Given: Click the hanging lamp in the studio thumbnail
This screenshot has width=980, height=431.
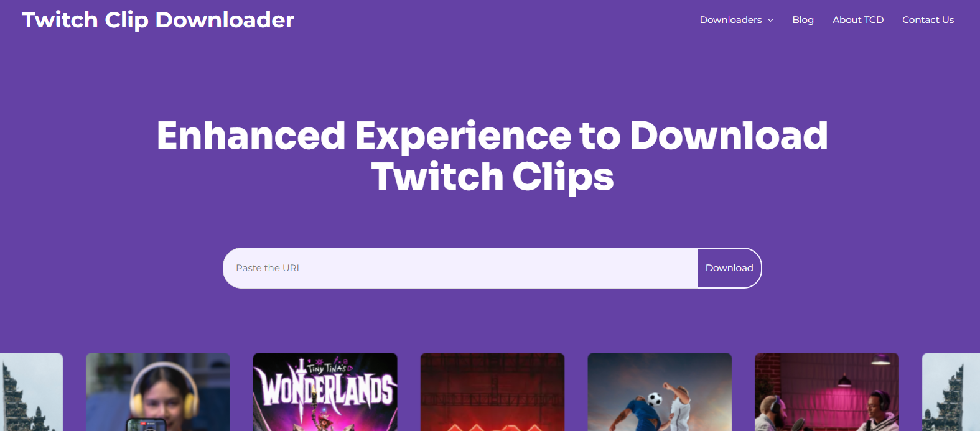Looking at the screenshot, I should pos(844,379).
